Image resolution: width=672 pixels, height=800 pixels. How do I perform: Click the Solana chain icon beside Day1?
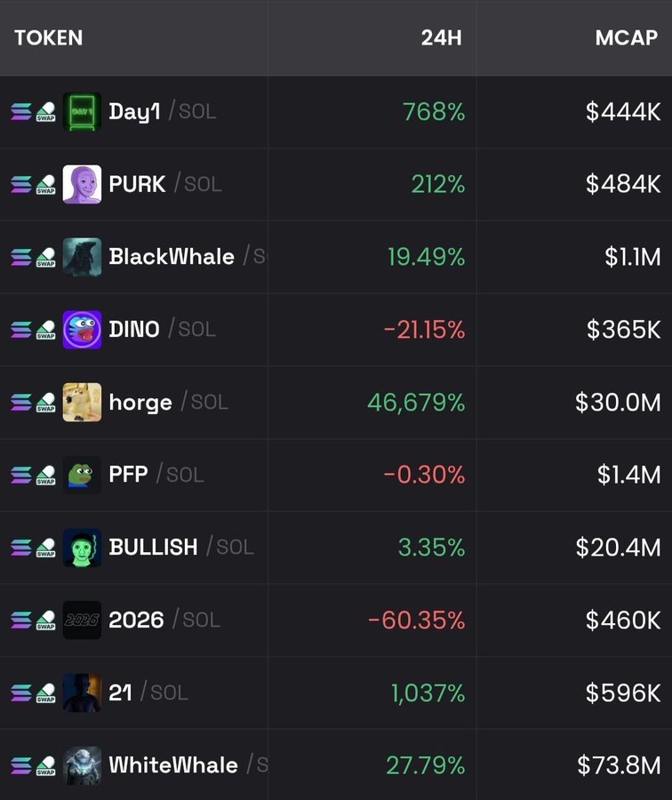(20, 112)
